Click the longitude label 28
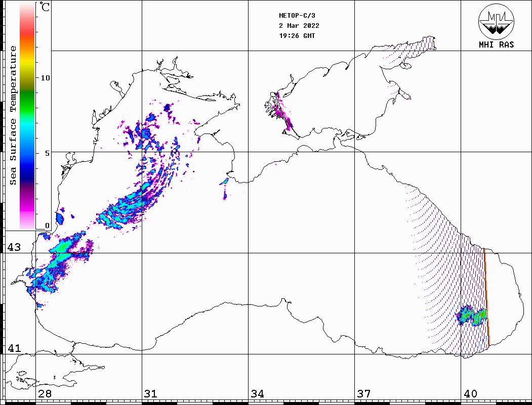The width and height of the screenshot is (532, 405). pyautogui.click(x=45, y=393)
